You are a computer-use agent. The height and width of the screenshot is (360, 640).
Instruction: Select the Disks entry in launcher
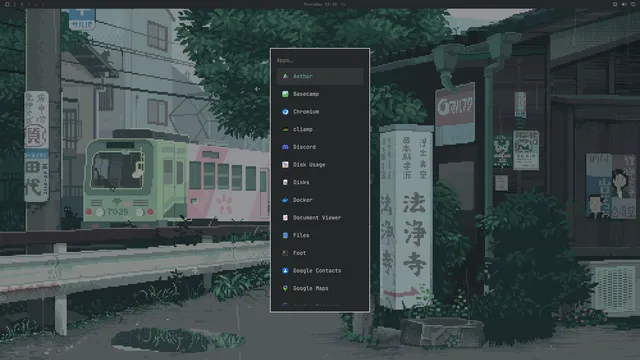coord(320,182)
